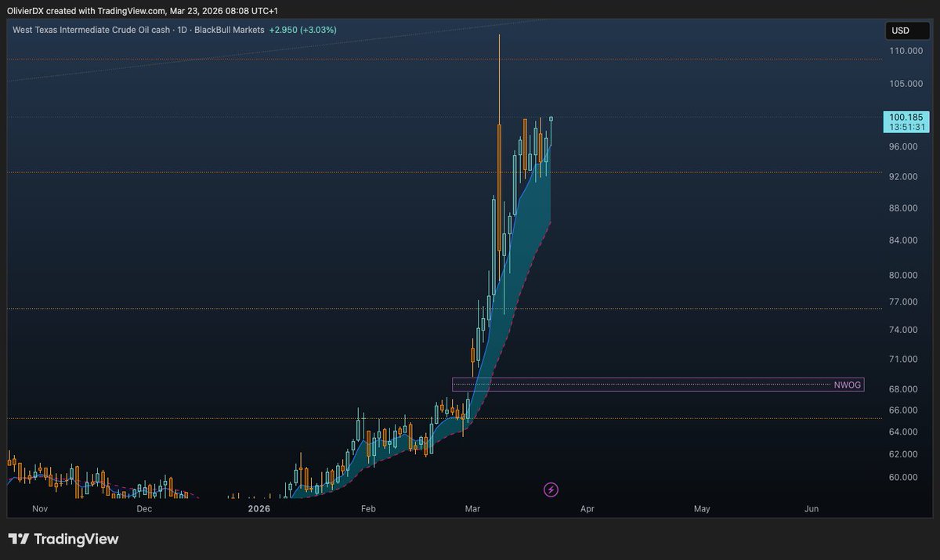
Task: Click the OlivierDX created with TradingView.com caption
Action: [142, 11]
